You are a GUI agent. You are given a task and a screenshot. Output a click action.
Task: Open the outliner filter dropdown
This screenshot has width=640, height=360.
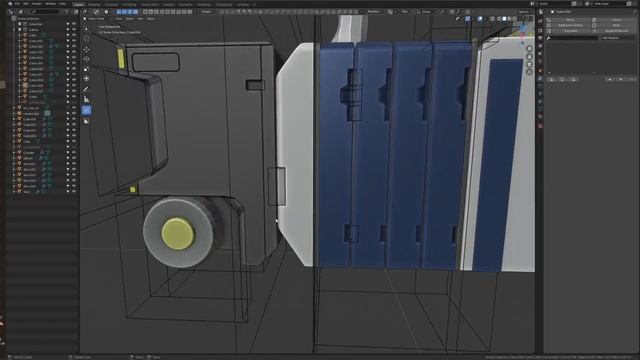[69, 12]
